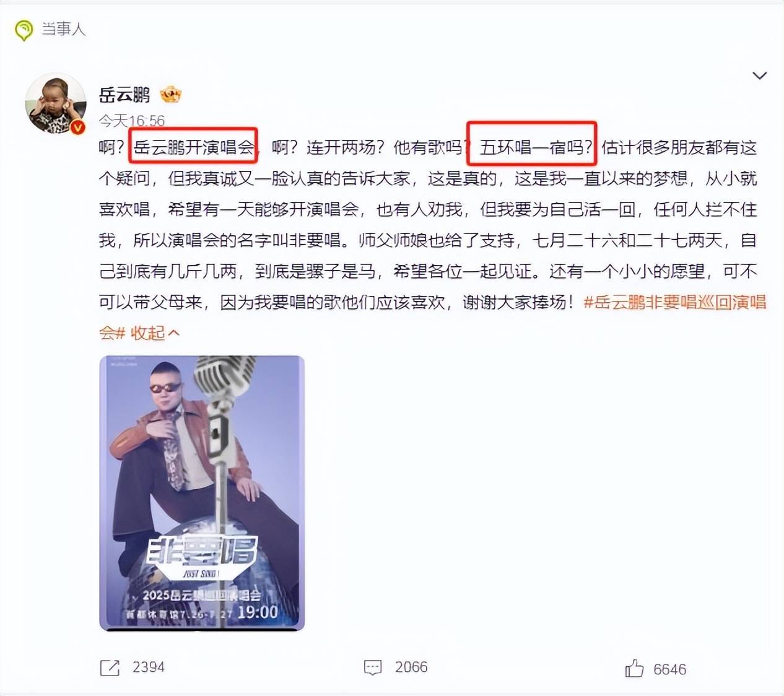Click the repost count 2394
The image size is (784, 696).
coord(149,667)
